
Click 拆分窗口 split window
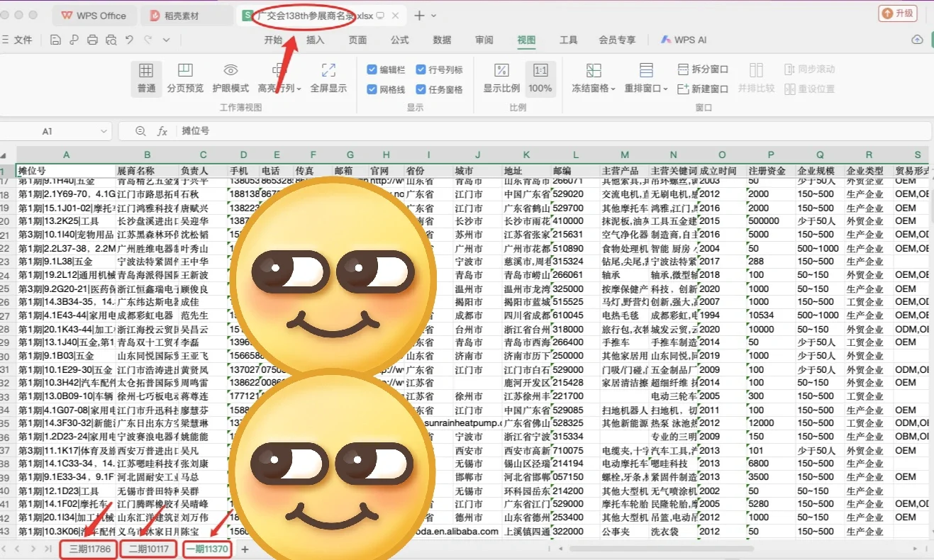(703, 69)
